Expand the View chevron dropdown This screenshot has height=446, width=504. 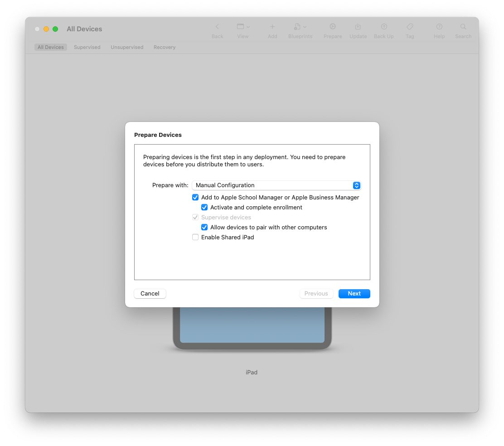click(248, 27)
